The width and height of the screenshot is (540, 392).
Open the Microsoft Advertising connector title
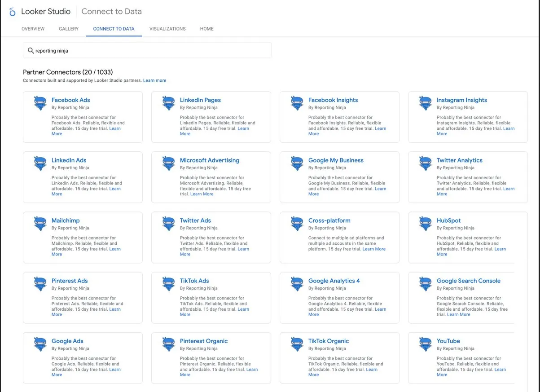coord(210,160)
